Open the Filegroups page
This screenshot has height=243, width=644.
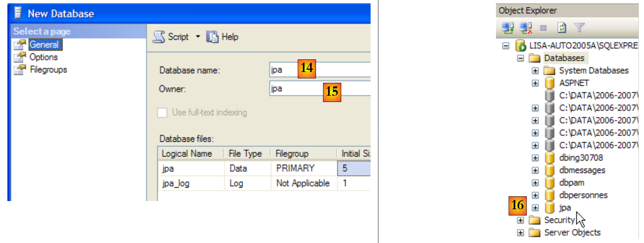click(48, 70)
